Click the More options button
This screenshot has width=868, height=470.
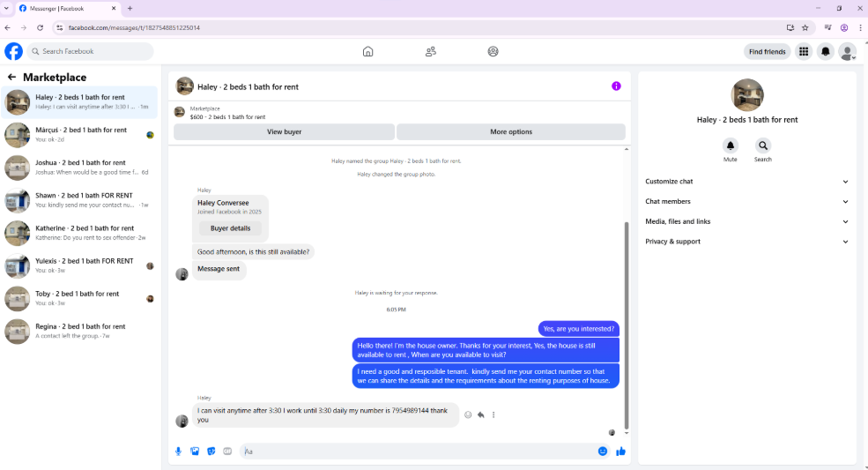pyautogui.click(x=511, y=132)
